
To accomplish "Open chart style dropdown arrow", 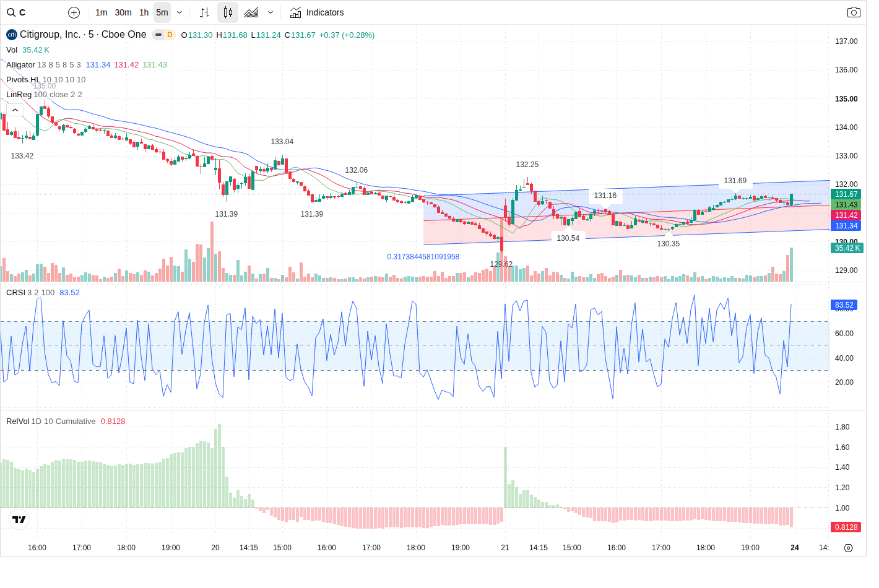I will click(271, 12).
